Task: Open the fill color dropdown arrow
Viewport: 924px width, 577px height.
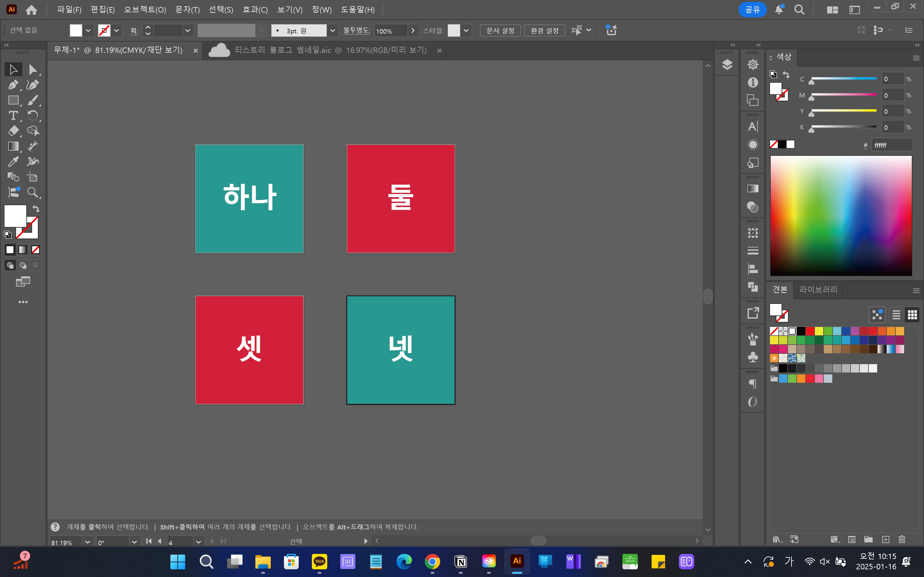Action: point(88,30)
